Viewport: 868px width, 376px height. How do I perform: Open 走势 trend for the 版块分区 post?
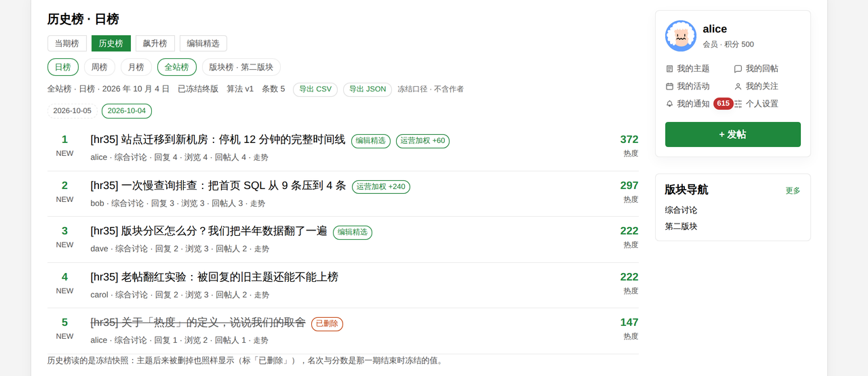(262, 249)
